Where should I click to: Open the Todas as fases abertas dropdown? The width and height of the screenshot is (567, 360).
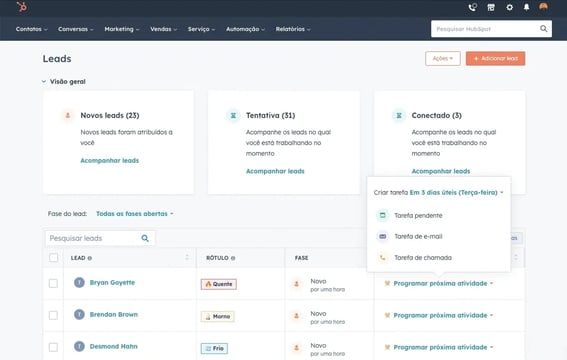tap(135, 214)
